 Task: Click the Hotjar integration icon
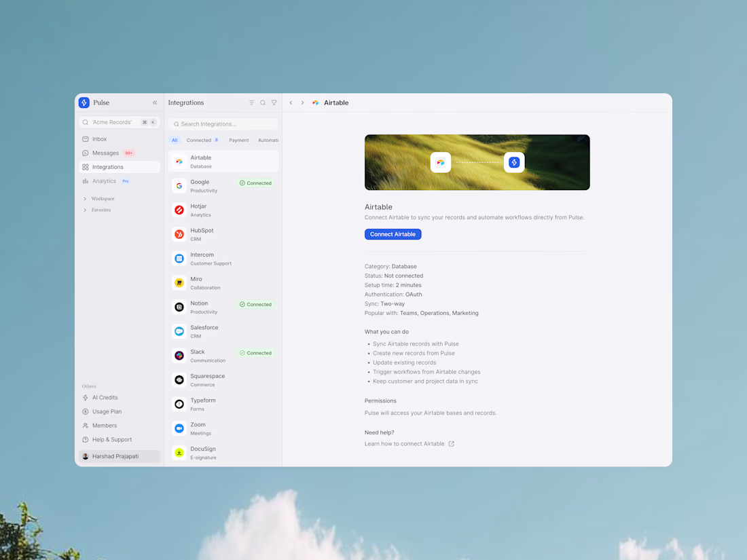179,210
